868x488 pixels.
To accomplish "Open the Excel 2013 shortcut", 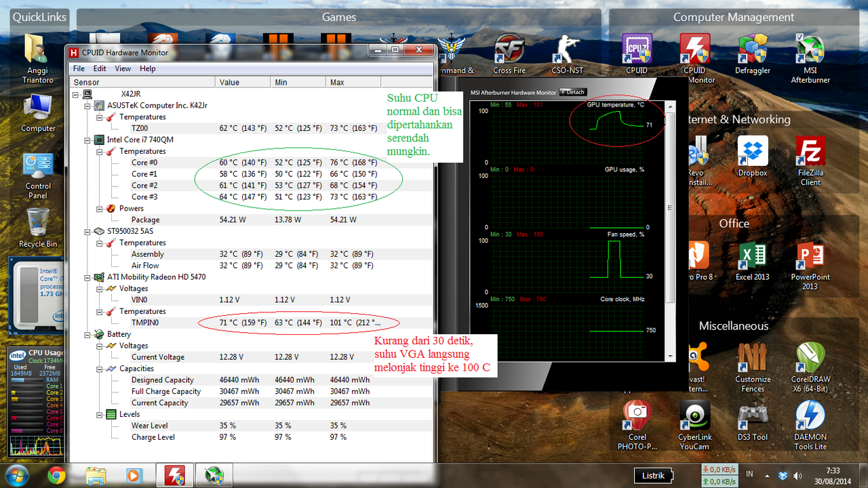I will 752,261.
